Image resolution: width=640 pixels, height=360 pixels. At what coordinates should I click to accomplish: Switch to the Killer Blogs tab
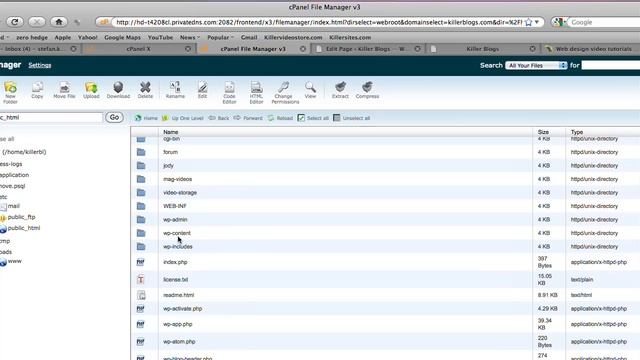coord(482,49)
